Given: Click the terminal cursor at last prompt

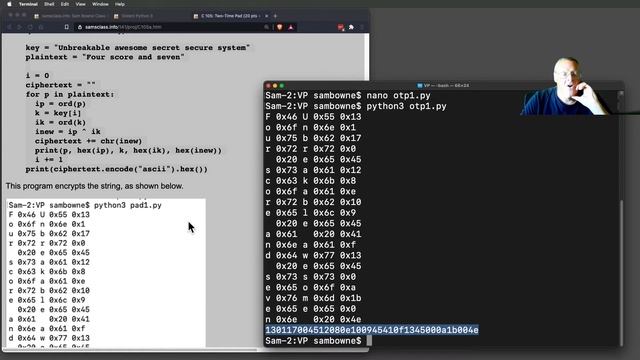Looking at the screenshot, I should (369, 340).
